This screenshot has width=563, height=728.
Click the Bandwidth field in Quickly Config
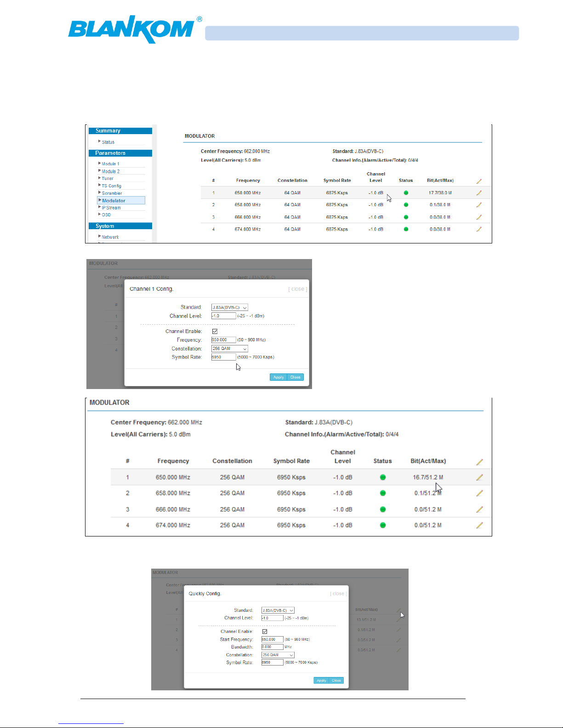273,647
